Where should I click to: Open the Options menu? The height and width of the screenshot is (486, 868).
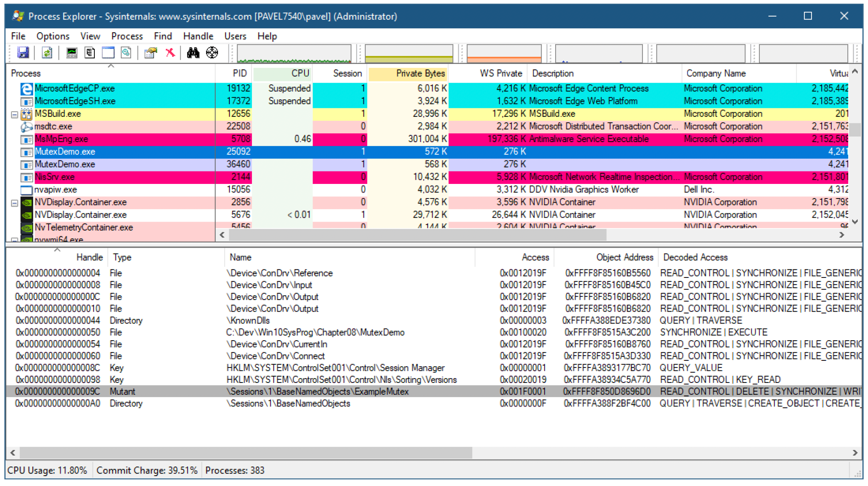click(x=53, y=36)
